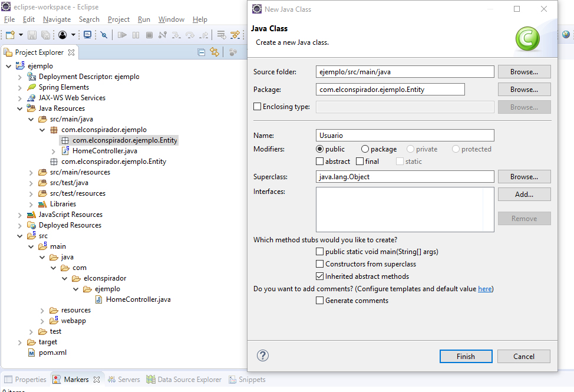Open the Search menu

(89, 19)
